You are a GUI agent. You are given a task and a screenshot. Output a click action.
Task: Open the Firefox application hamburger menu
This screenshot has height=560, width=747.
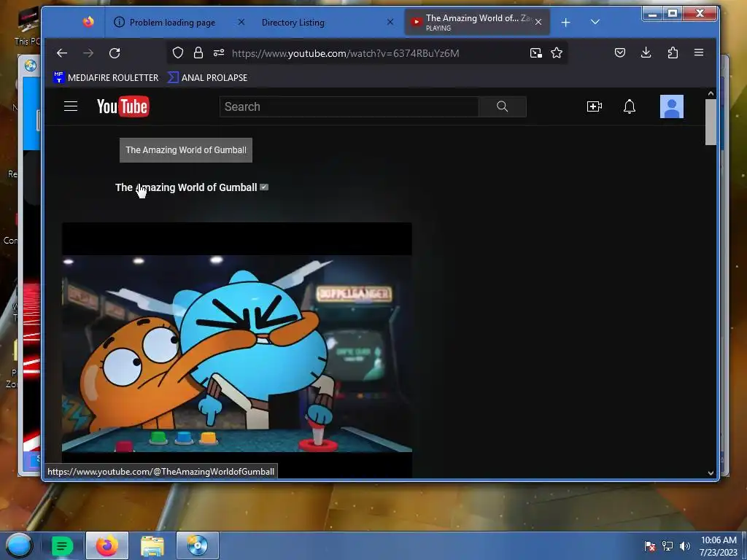pos(699,52)
